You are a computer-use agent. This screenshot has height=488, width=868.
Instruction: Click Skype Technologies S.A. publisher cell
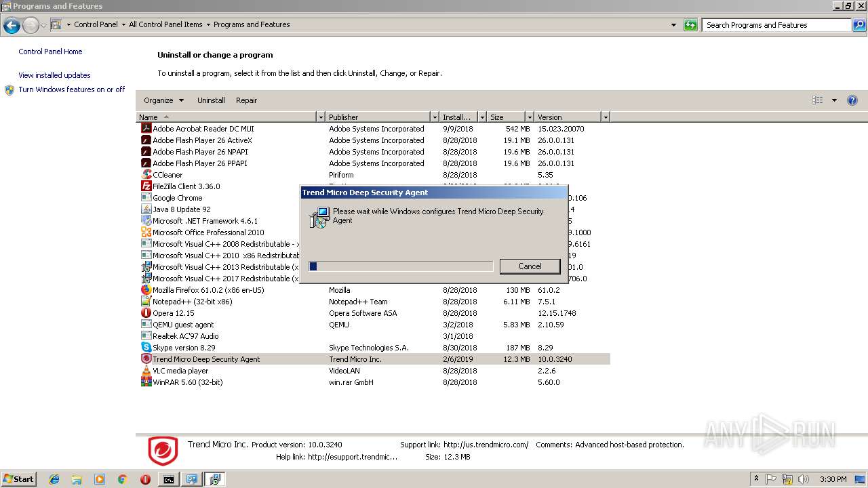pos(369,348)
